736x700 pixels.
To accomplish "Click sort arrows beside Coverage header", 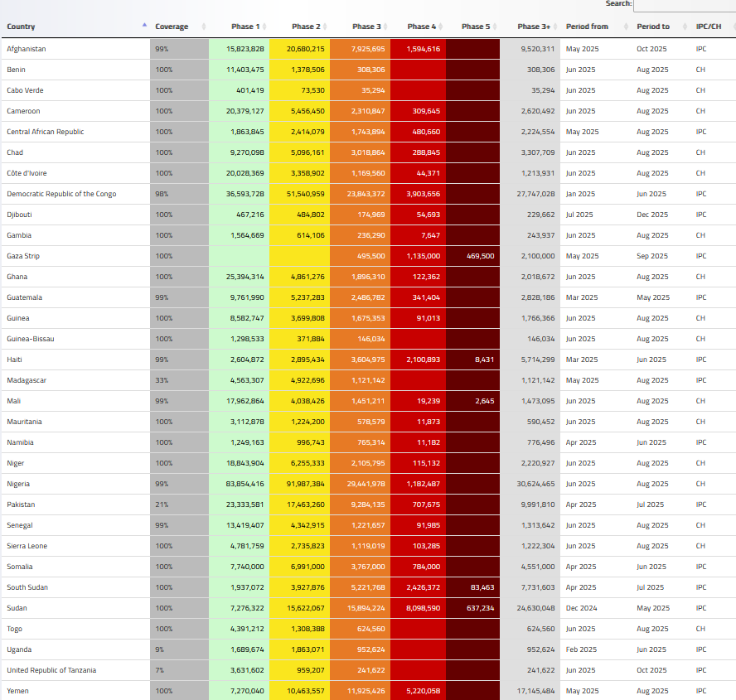I will click(204, 27).
